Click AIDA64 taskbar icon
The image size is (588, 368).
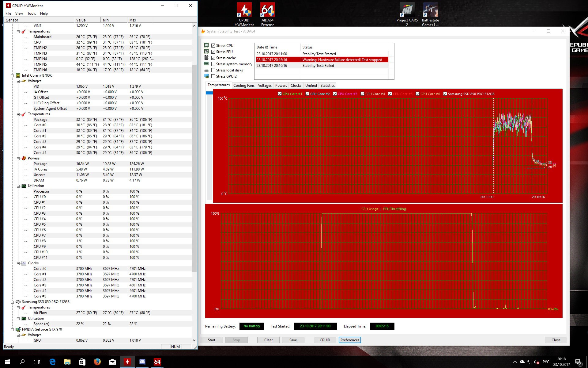(x=157, y=362)
